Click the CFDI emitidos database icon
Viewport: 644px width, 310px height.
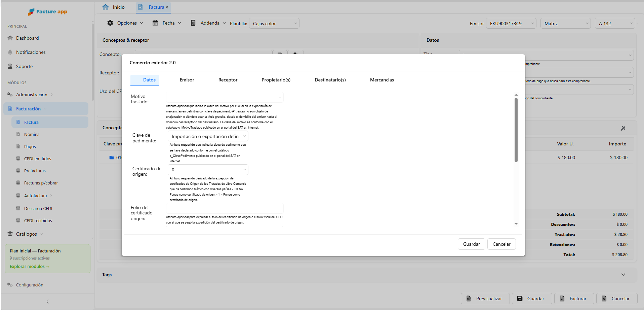click(x=18, y=159)
